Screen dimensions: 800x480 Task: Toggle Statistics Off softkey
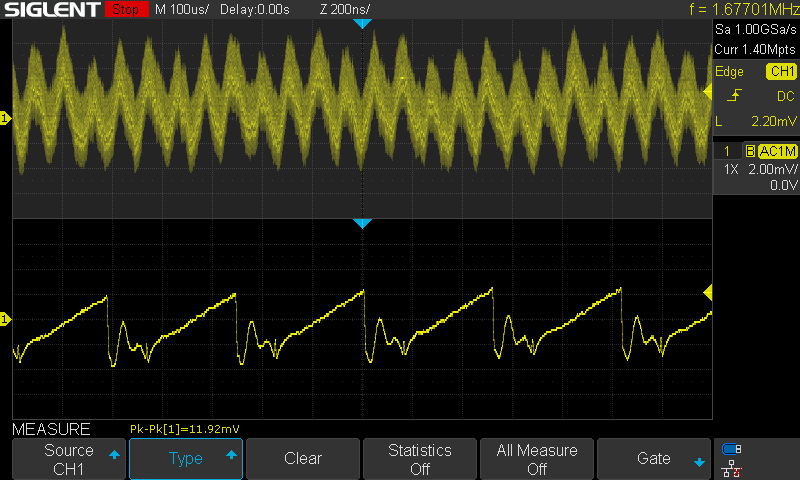(x=420, y=459)
